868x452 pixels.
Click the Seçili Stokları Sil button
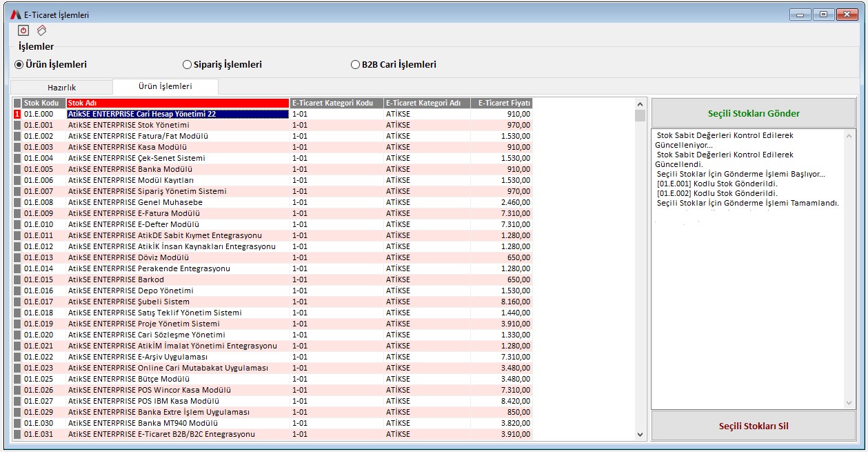click(754, 426)
